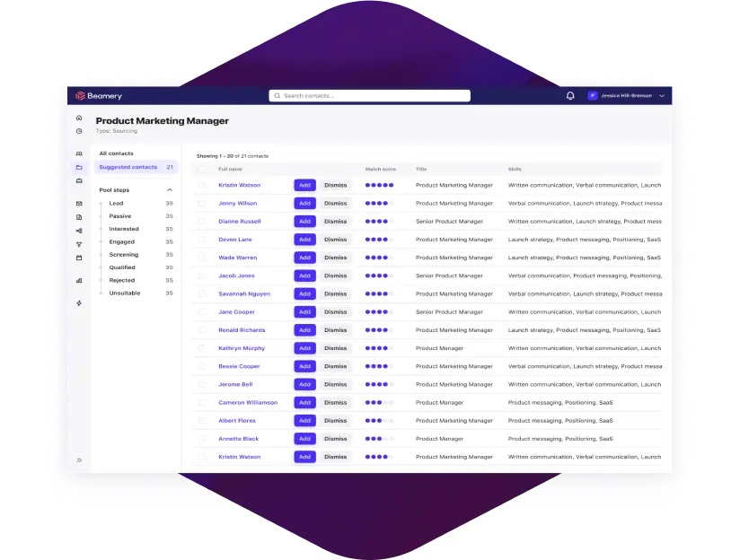Open notifications with the bell icon
This screenshot has height=560, width=740.
[570, 96]
